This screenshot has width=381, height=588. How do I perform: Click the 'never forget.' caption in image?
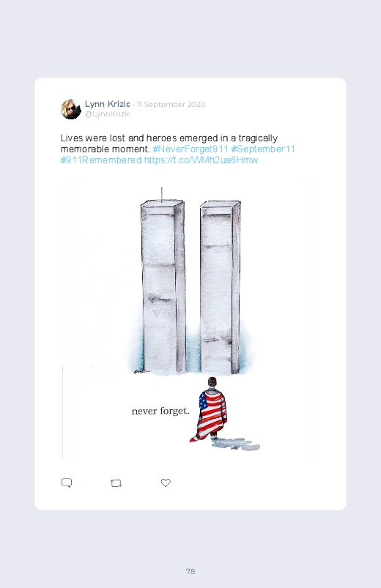click(x=160, y=411)
